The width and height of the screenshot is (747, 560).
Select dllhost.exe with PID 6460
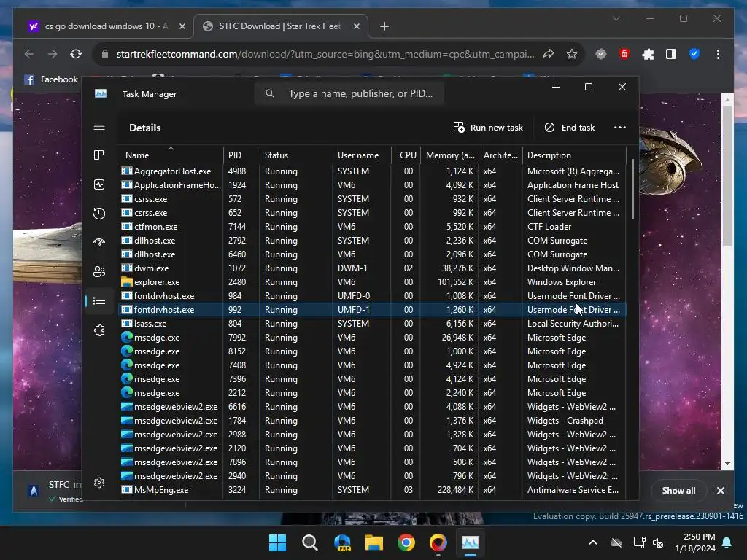coord(372,254)
